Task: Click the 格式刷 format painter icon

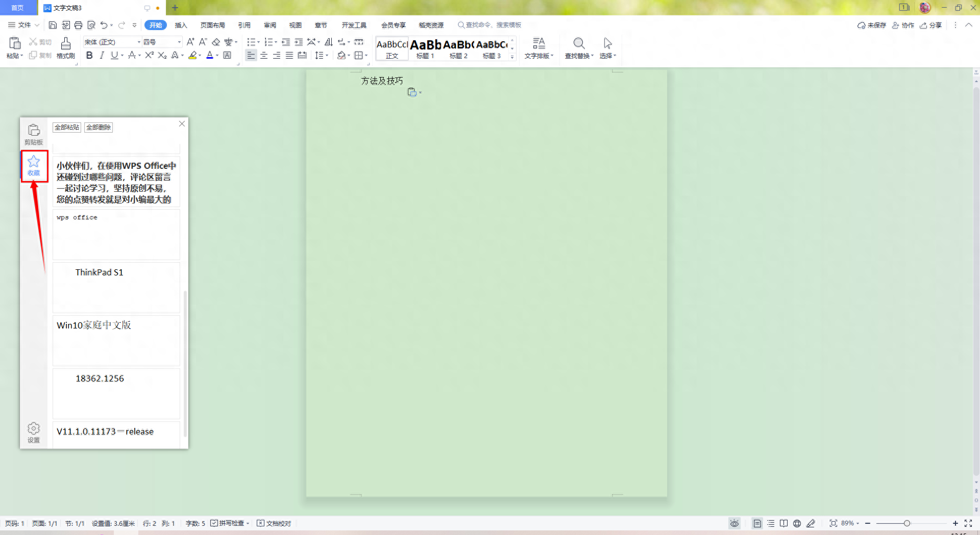Action: tap(65, 48)
